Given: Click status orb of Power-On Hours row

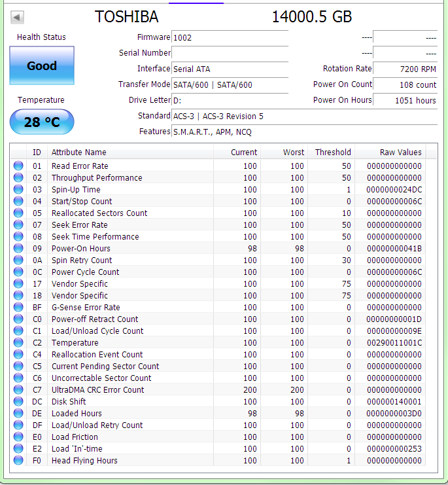Looking at the screenshot, I should coord(18,248).
